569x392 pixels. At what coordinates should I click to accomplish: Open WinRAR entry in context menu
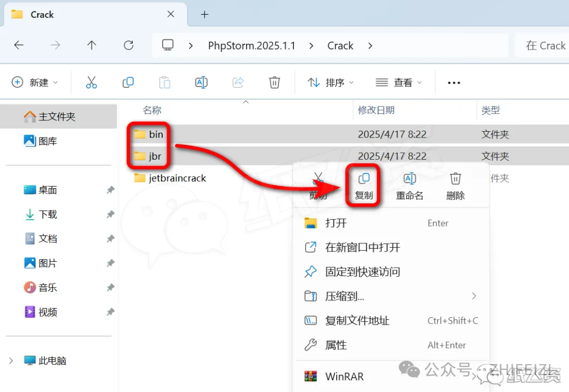(391, 376)
